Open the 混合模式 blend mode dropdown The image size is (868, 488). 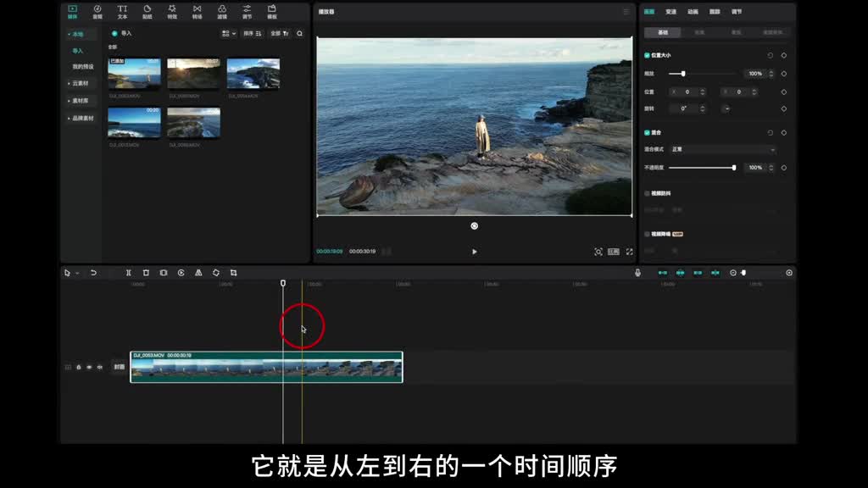[721, 149]
